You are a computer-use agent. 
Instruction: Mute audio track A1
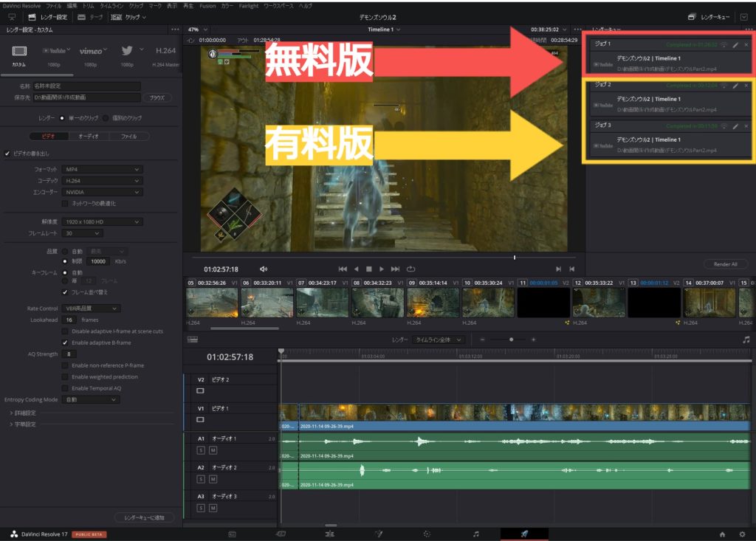coord(213,450)
